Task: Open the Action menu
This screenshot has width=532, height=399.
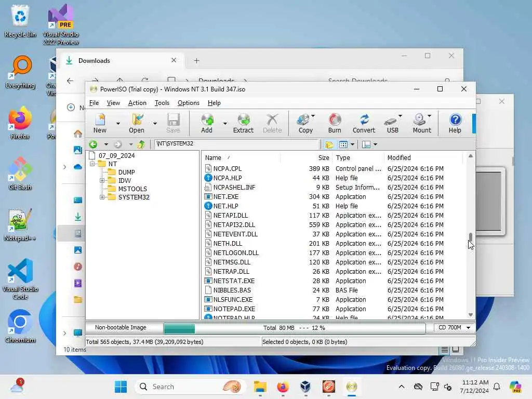Action: pyautogui.click(x=137, y=103)
